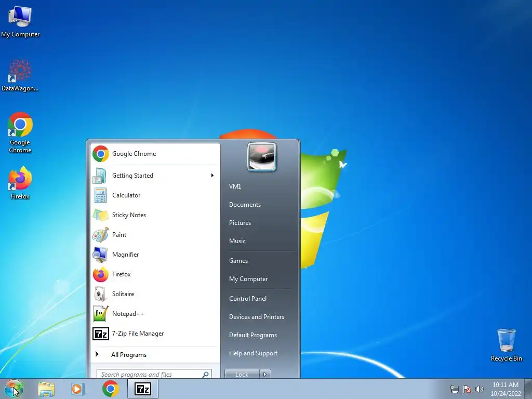Select the Sticky Notes text label
The image size is (532, 399).
pyautogui.click(x=129, y=215)
